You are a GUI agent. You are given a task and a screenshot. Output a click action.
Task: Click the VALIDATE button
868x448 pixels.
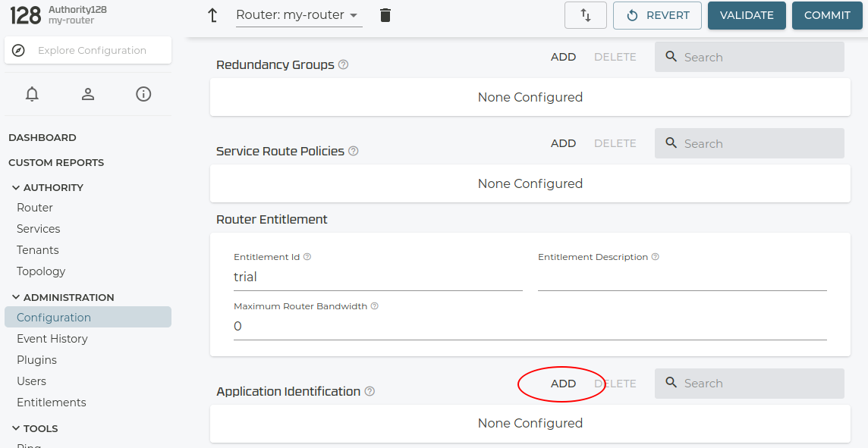point(747,15)
